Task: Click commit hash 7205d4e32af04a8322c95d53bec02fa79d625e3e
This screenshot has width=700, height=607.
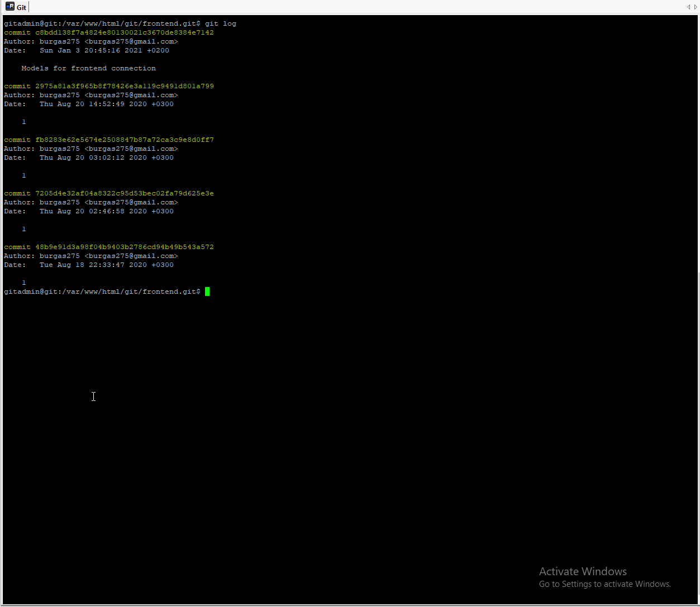Action: (125, 193)
